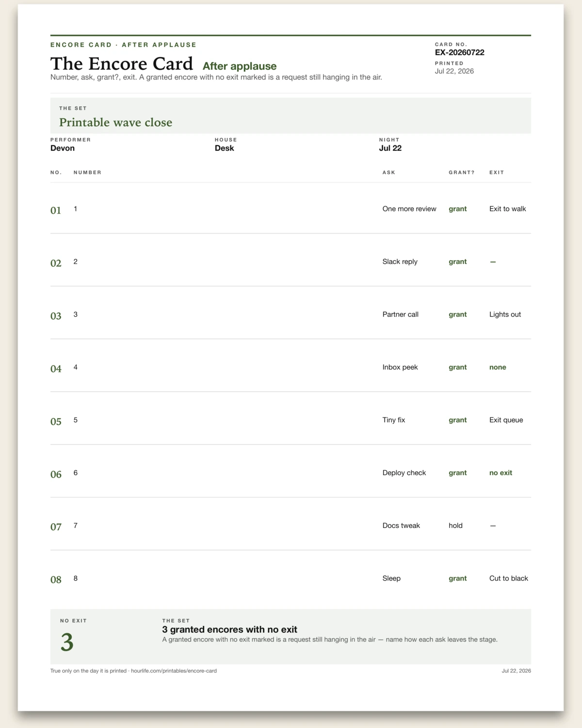
Task: Click the 'Cut to black' exit for Sleep
Action: (508, 579)
